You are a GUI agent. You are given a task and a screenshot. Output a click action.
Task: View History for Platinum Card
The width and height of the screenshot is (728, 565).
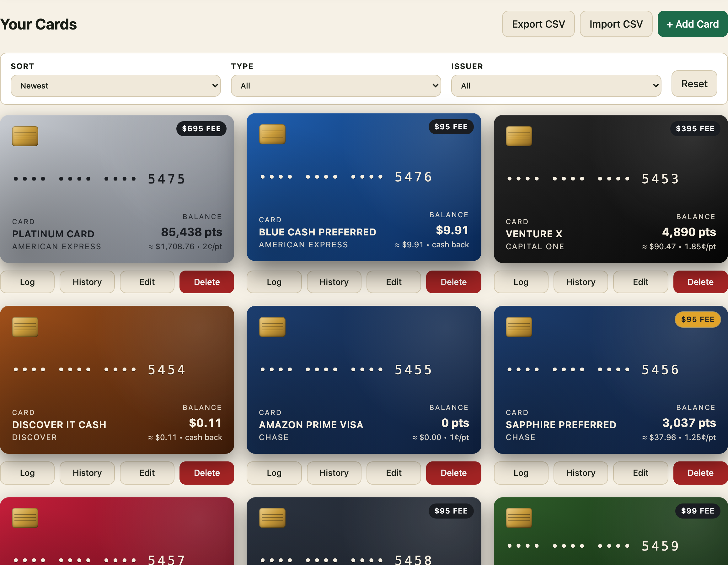[87, 282]
